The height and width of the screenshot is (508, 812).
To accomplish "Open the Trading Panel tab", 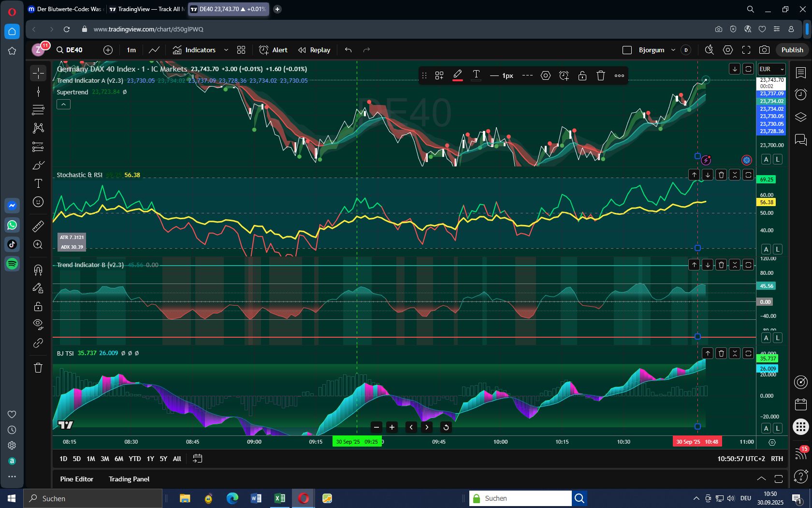I will click(129, 479).
